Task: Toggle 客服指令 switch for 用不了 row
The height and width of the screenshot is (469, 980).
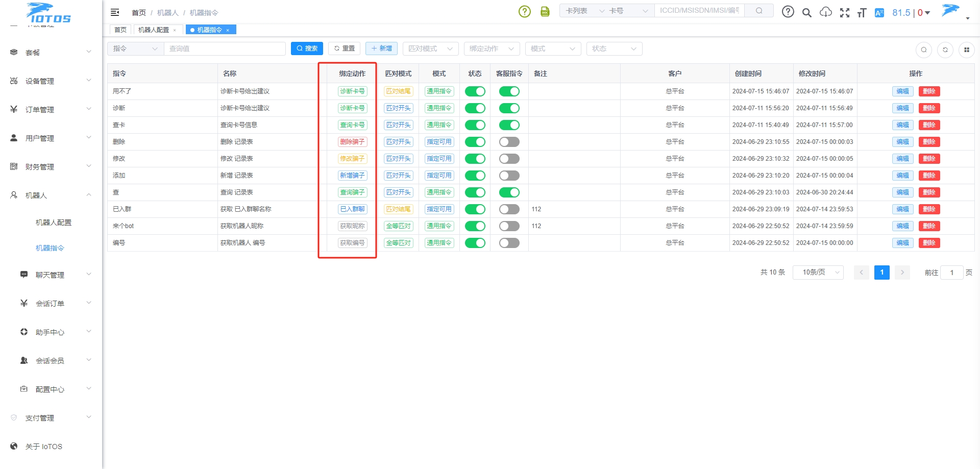Action: coord(509,91)
